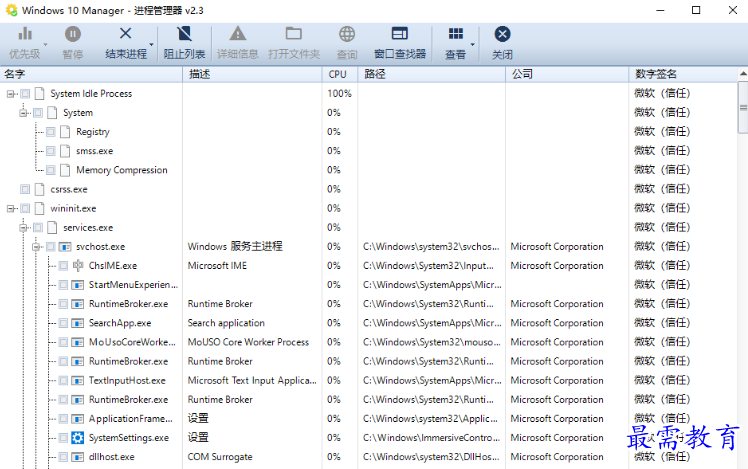Collapse the svchost.exe tree node
This screenshot has width=748, height=469.
[35, 247]
